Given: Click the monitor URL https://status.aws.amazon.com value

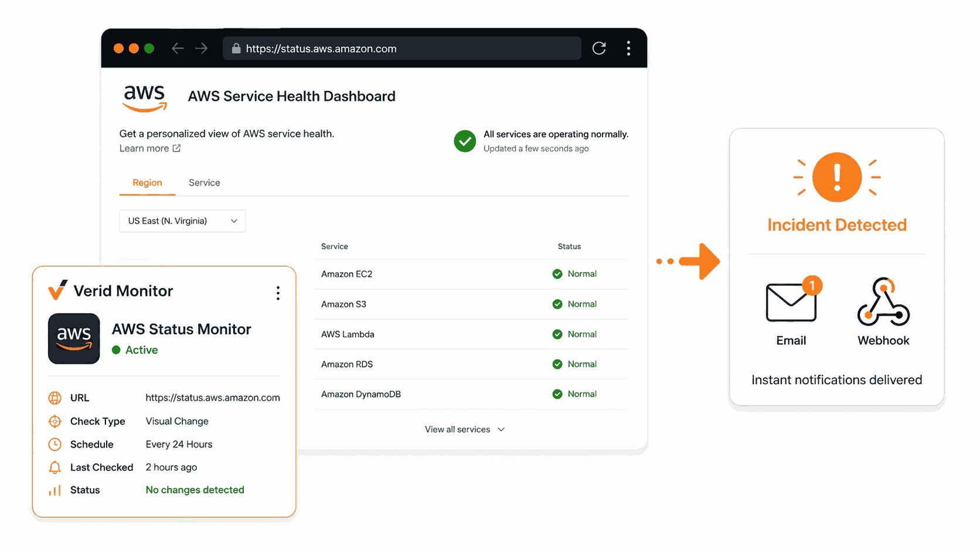Looking at the screenshot, I should pos(213,398).
